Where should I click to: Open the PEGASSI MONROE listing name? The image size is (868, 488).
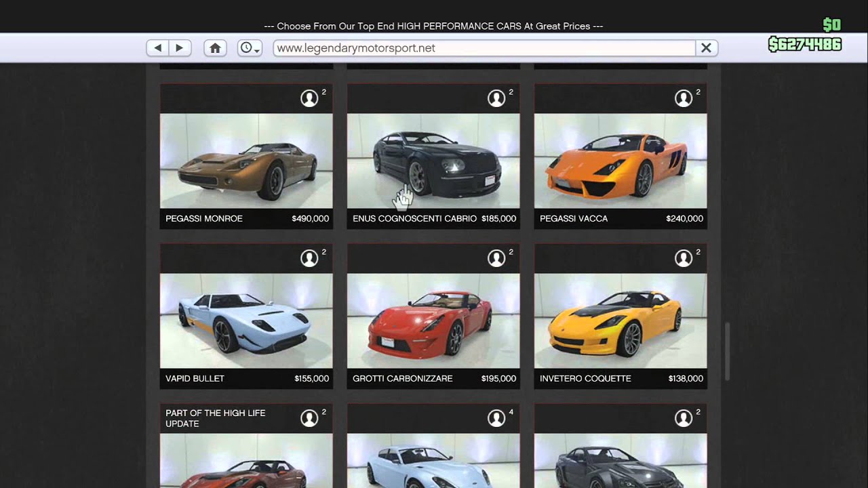tap(204, 219)
